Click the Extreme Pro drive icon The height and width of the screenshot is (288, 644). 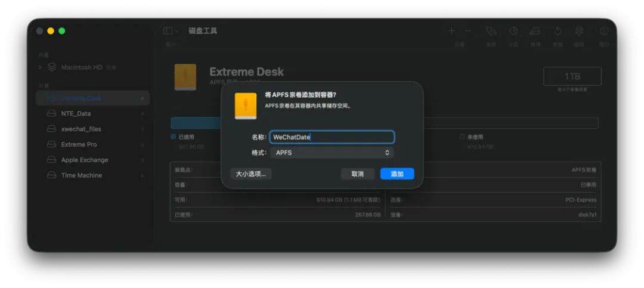coord(51,144)
